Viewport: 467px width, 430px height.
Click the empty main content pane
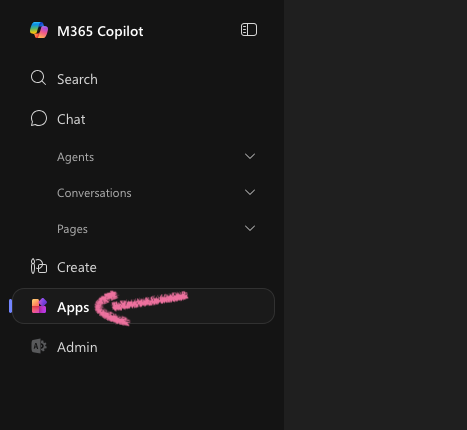coord(375,215)
